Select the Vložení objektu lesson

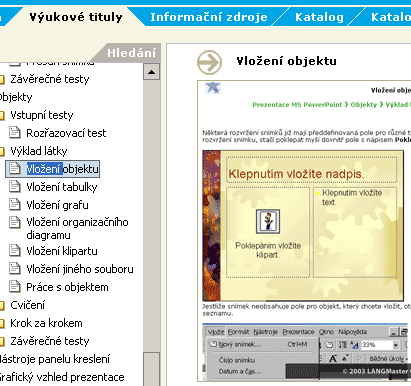62,169
